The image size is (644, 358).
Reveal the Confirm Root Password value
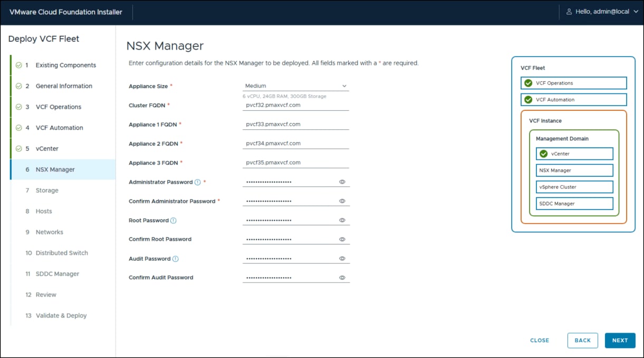pos(342,239)
